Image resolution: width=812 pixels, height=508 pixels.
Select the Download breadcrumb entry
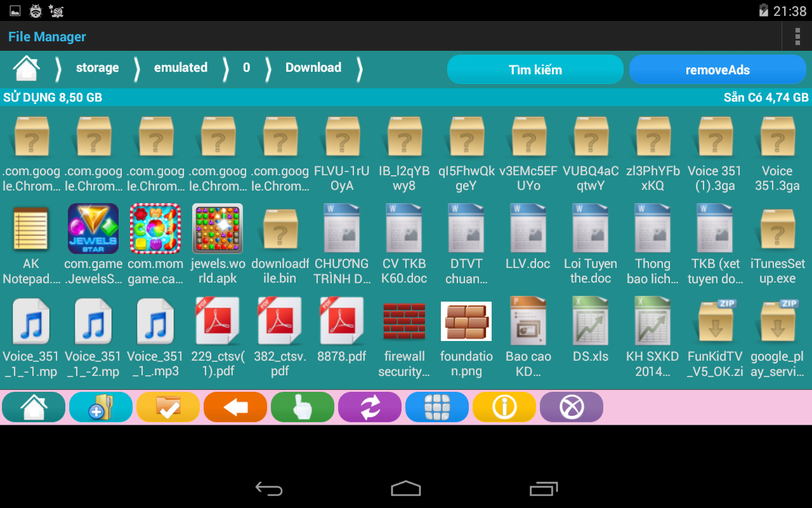313,68
